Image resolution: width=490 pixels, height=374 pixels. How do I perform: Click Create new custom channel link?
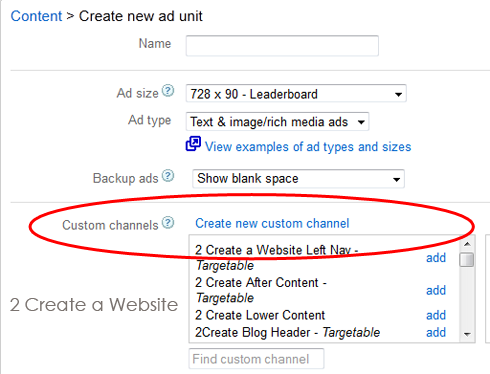(x=272, y=223)
